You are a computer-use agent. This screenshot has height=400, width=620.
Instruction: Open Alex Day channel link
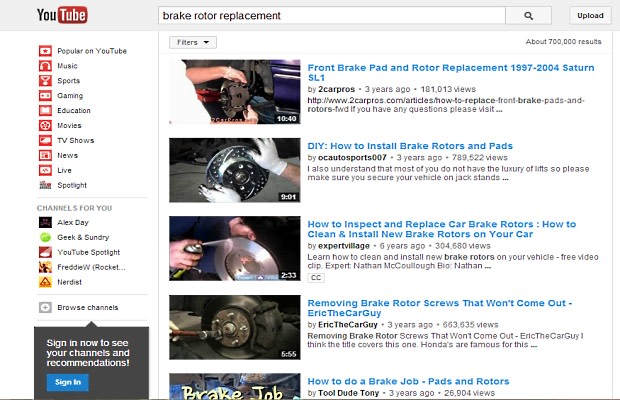[73, 223]
